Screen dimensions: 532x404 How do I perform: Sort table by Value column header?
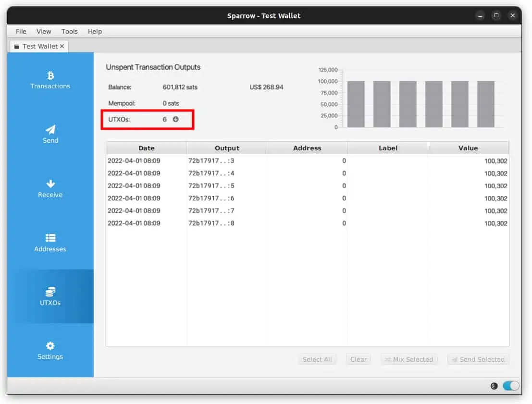click(x=468, y=148)
